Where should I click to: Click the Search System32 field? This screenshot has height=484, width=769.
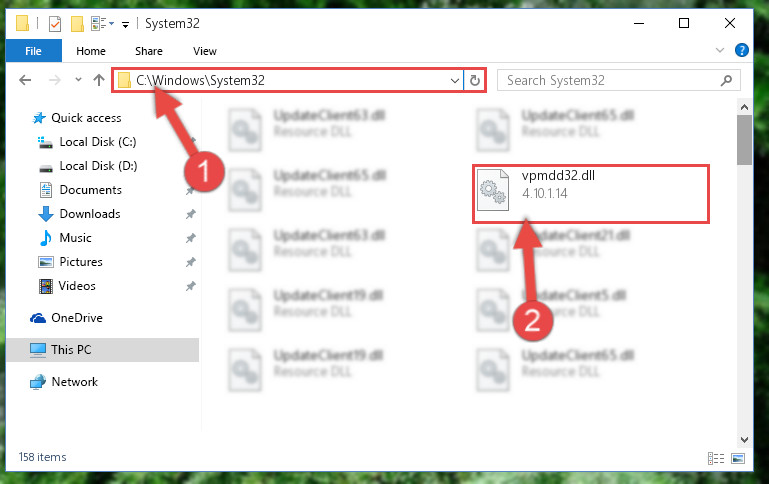click(x=610, y=80)
